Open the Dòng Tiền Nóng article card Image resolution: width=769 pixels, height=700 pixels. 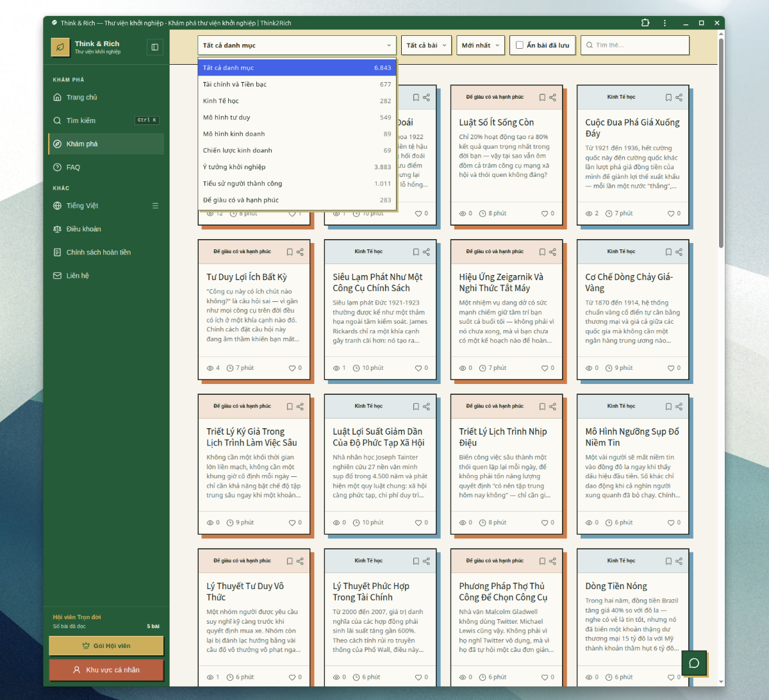point(633,619)
